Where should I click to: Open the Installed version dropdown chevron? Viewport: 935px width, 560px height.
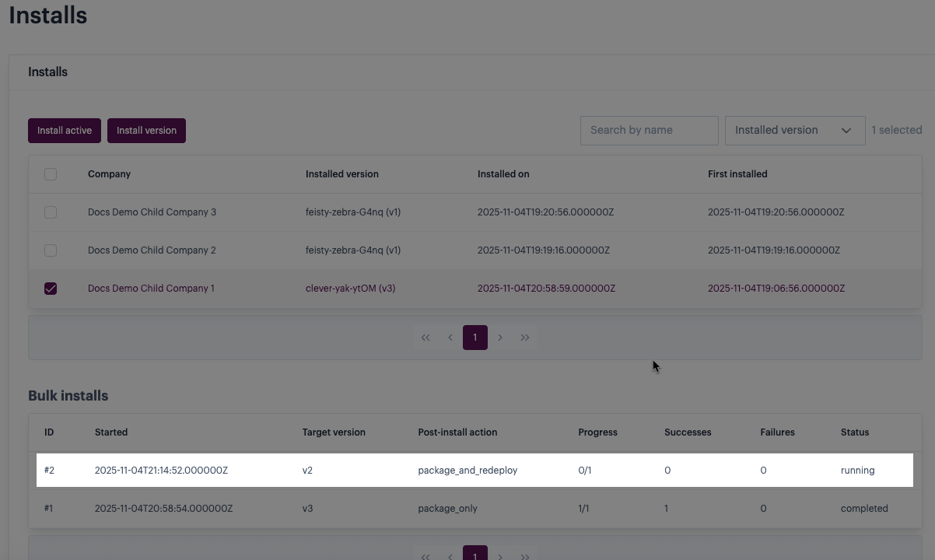[846, 131]
